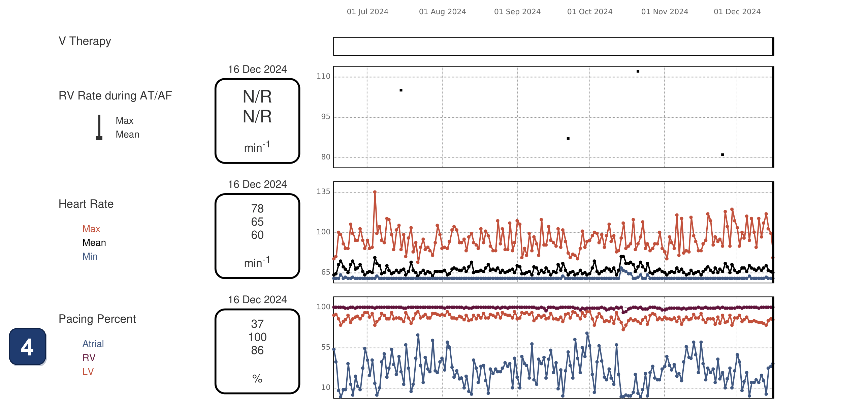Click the RV rate point in late September
This screenshot has height=405, width=868.
click(x=568, y=139)
